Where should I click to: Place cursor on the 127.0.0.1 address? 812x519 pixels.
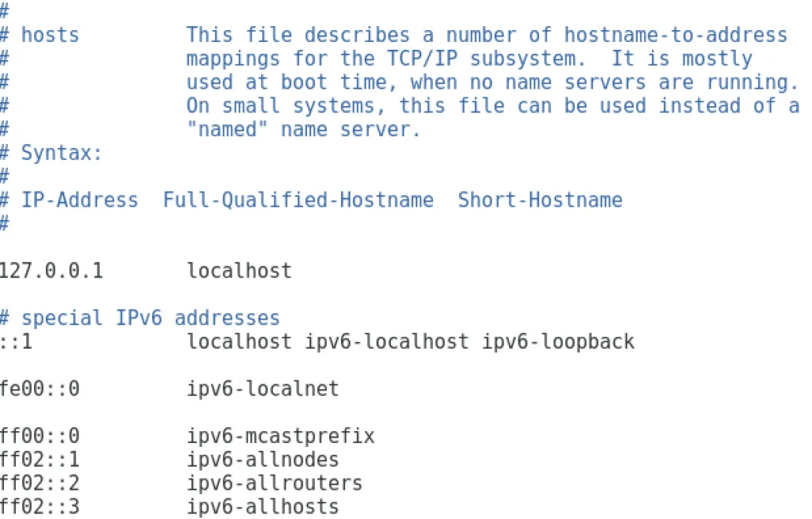point(52,271)
